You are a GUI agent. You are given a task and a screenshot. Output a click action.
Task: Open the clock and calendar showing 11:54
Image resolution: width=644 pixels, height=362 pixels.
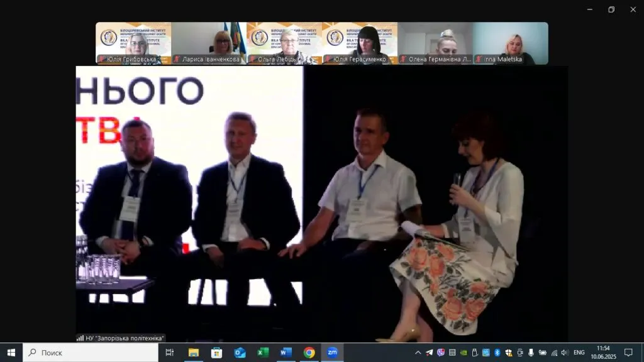(603, 353)
